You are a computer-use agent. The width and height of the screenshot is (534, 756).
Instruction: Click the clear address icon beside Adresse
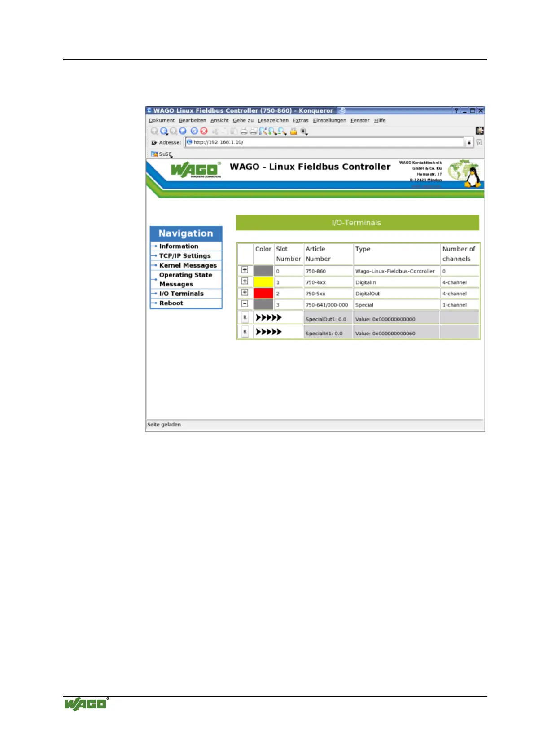pos(154,142)
